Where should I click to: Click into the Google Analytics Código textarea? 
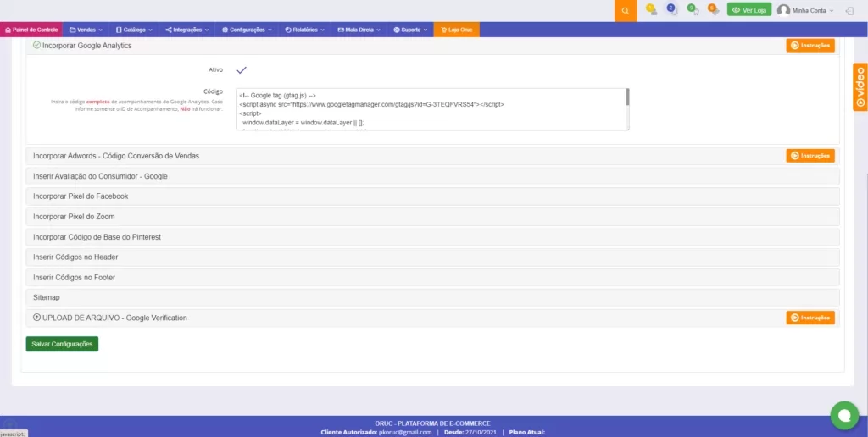click(433, 109)
